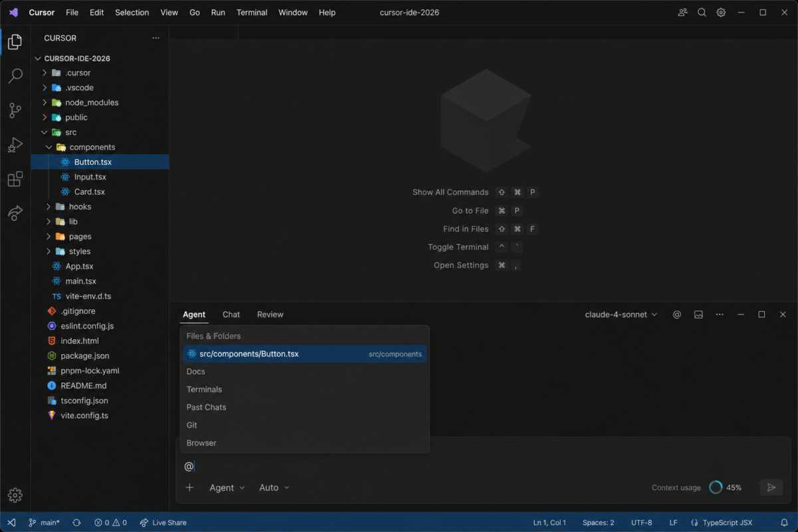The height and width of the screenshot is (532, 798).
Task: Click the Ln 1, Col 1 position indicator
Action: pyautogui.click(x=549, y=523)
